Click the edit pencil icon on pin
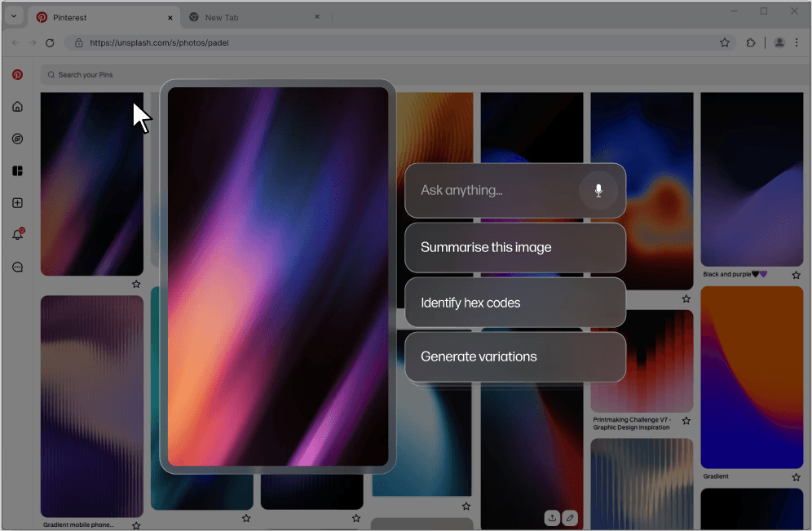This screenshot has height=531, width=812. click(570, 517)
